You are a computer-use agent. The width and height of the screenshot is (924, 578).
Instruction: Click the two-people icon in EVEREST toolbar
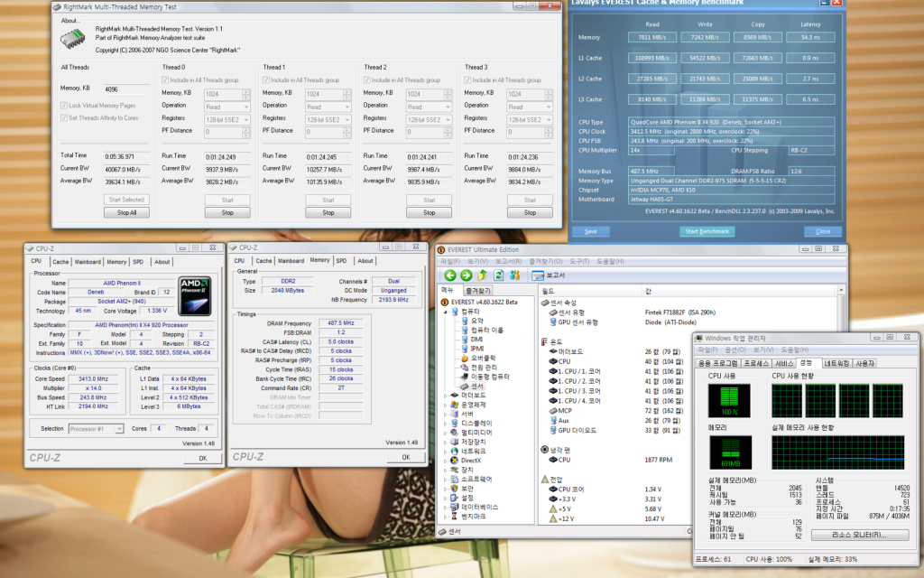(514, 275)
